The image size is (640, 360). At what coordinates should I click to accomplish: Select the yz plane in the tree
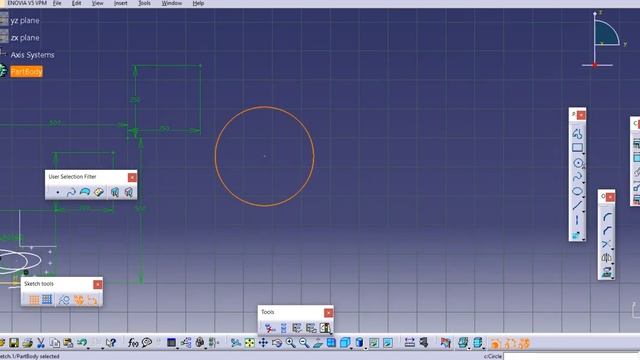[25, 20]
